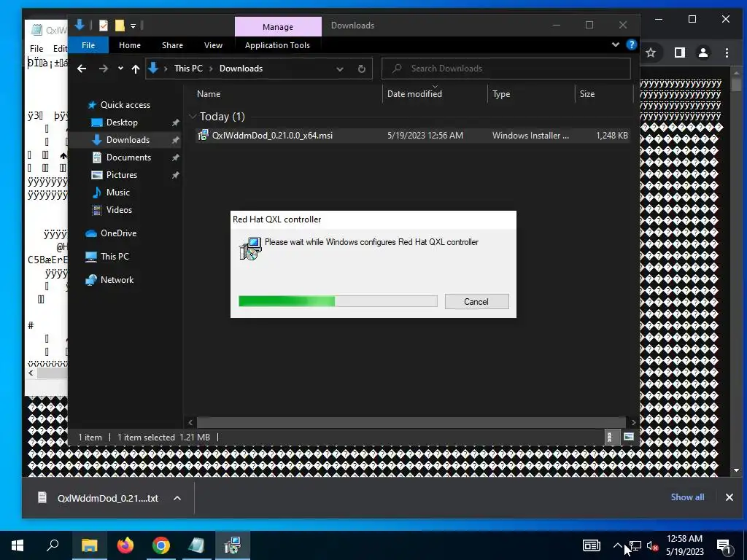
Task: Sort by Size column header
Action: [x=587, y=94]
